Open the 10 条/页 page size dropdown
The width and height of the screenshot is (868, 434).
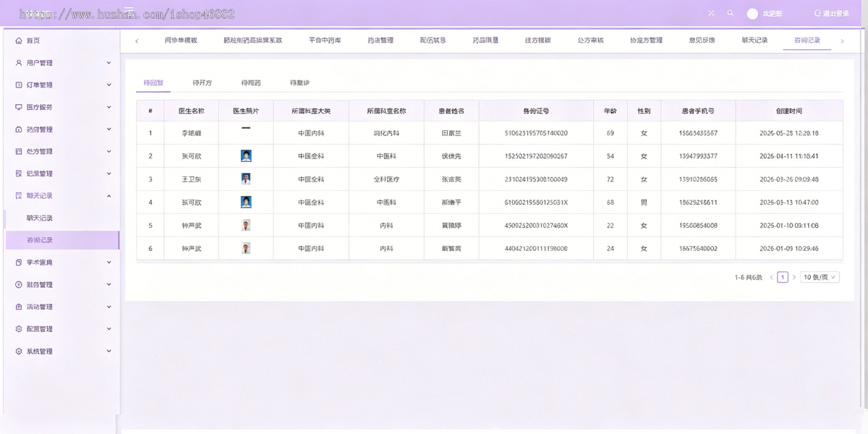[x=820, y=277]
